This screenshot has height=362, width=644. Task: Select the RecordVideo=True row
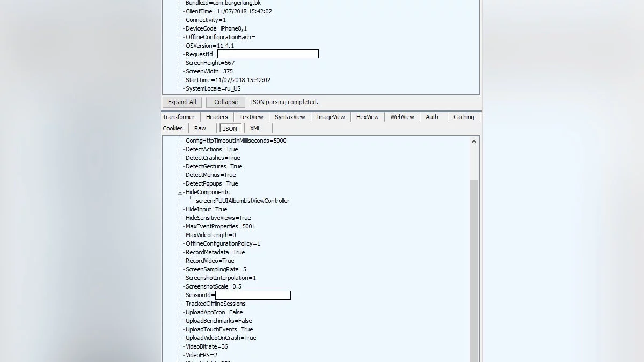pyautogui.click(x=210, y=261)
